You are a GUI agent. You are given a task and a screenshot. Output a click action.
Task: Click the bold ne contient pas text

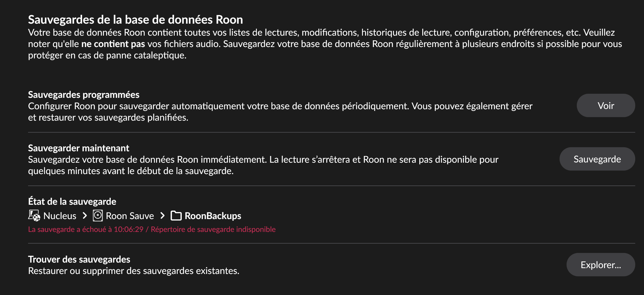point(113,44)
